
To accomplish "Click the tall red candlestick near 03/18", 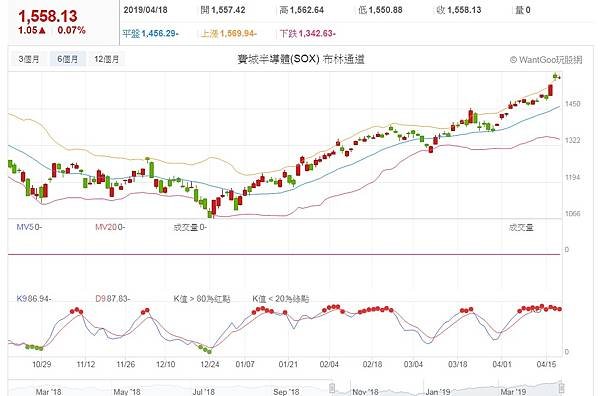I will [471, 116].
